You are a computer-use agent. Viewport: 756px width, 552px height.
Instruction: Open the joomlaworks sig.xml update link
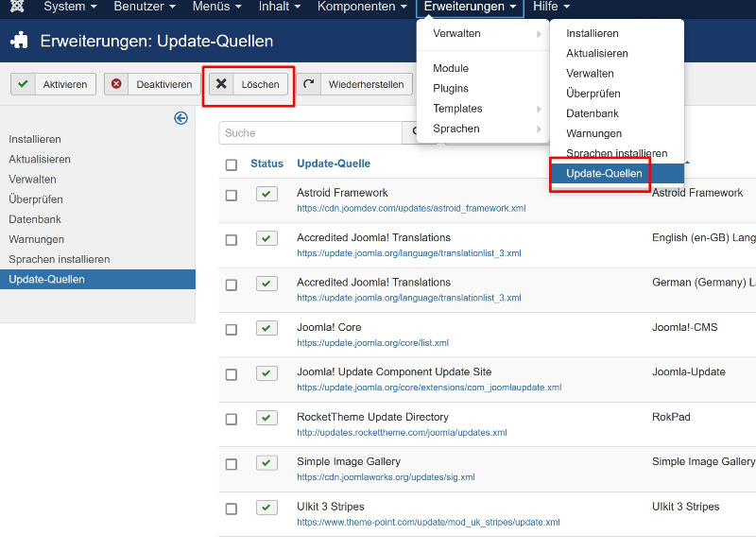(386, 477)
